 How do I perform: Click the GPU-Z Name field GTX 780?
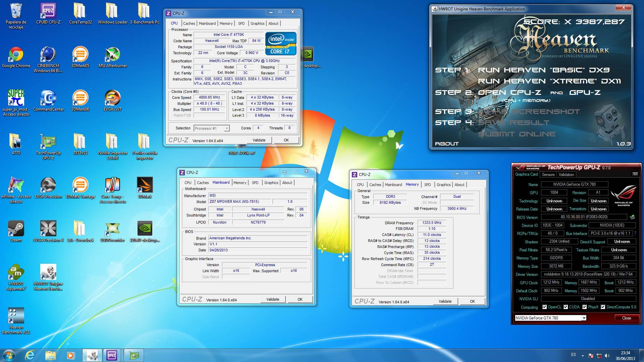(x=575, y=184)
